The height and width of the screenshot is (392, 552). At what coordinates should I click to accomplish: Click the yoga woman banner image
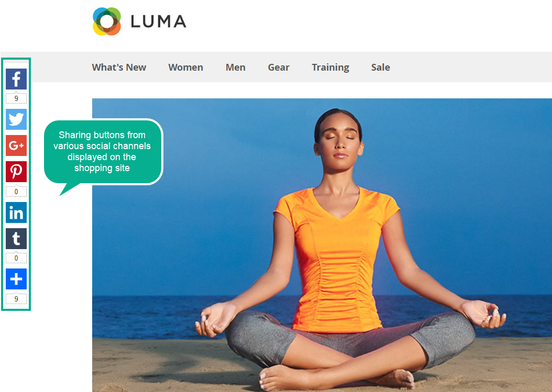click(x=322, y=245)
